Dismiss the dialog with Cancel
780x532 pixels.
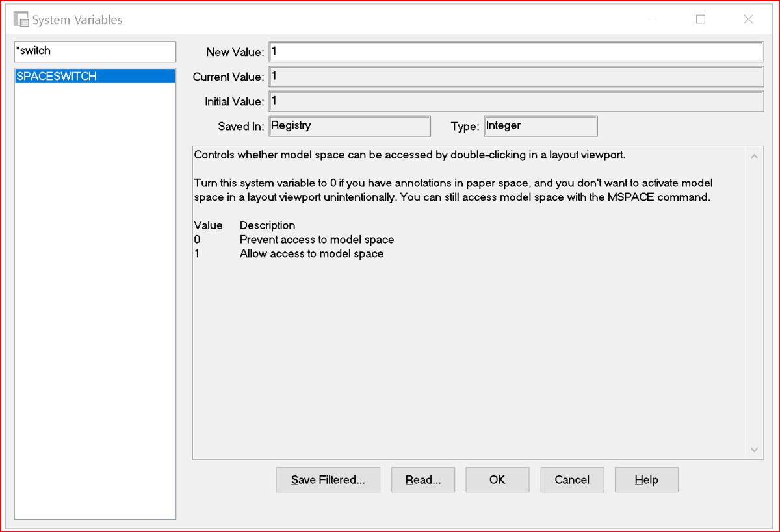click(x=572, y=480)
